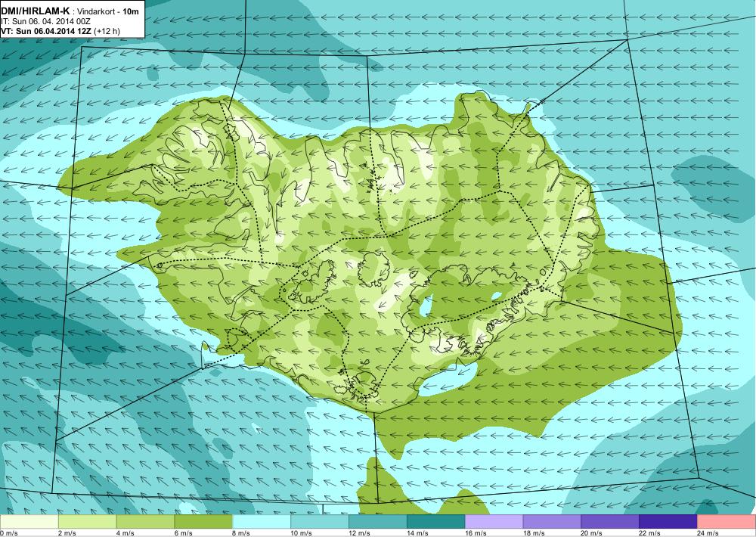Click the "18 m/s" legend label
Screen dimensions: 756x537
[534, 533]
